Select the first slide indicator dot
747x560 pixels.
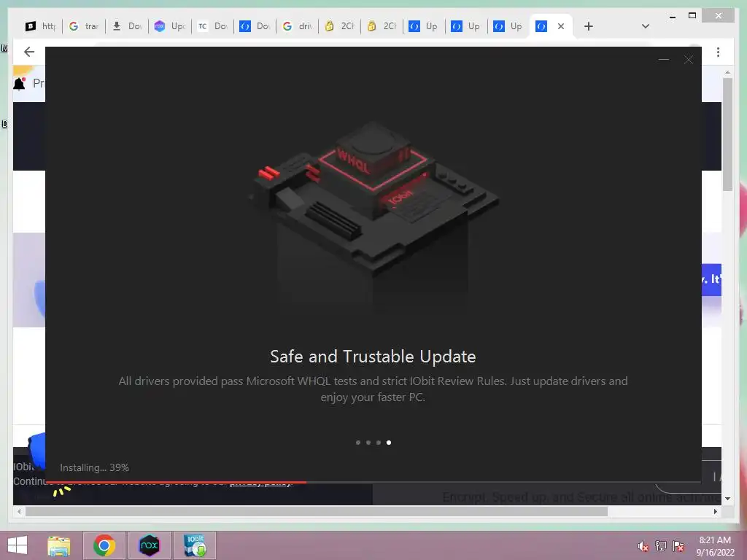point(358,443)
